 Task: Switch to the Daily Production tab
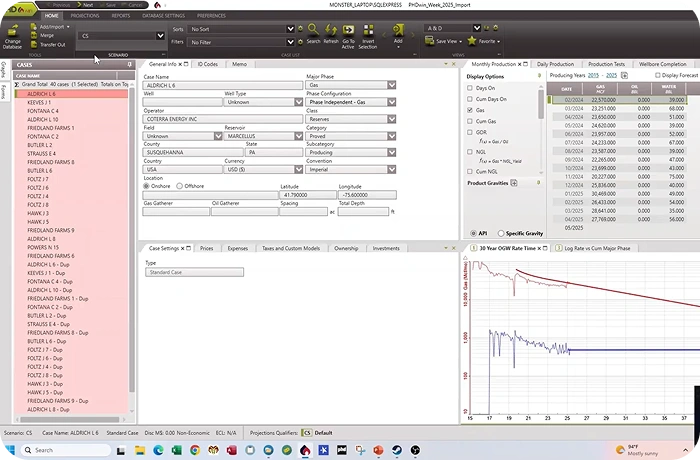click(555, 64)
